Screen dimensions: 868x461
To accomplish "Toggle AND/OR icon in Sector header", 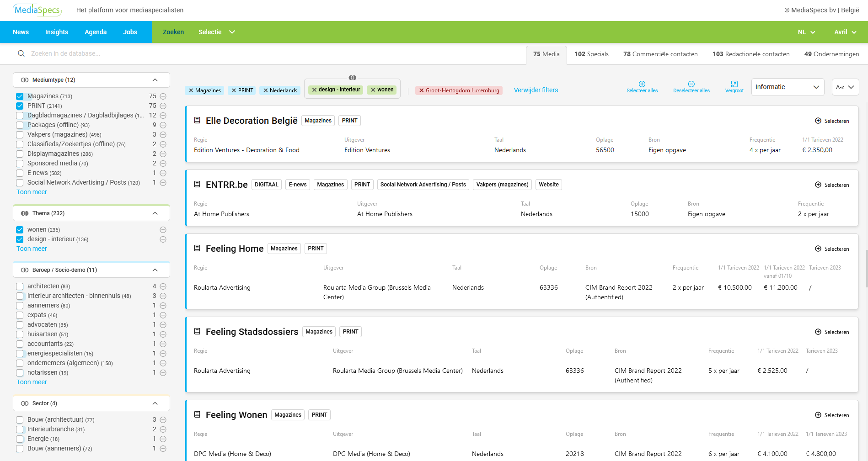I will click(x=25, y=403).
